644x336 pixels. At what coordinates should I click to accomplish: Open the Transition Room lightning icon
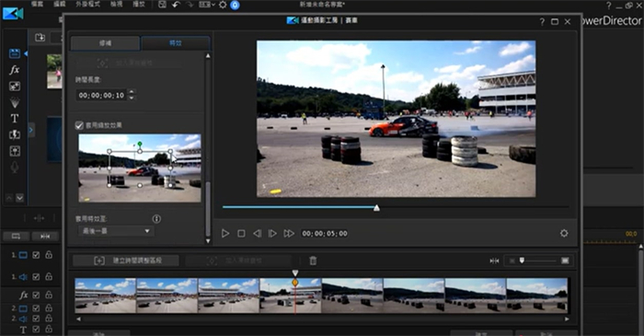coord(15,134)
